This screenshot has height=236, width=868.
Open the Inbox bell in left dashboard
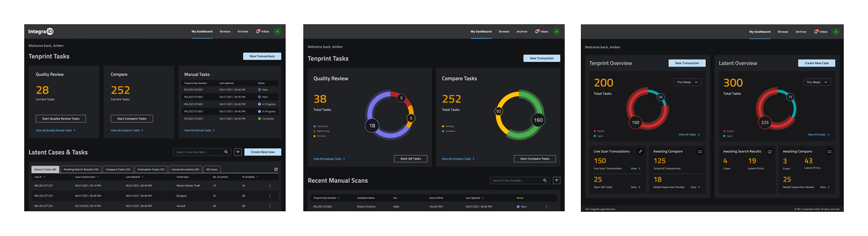(258, 31)
